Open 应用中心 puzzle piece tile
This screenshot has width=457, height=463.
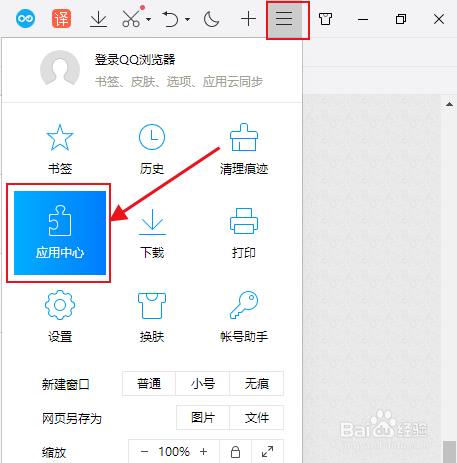[x=60, y=233]
